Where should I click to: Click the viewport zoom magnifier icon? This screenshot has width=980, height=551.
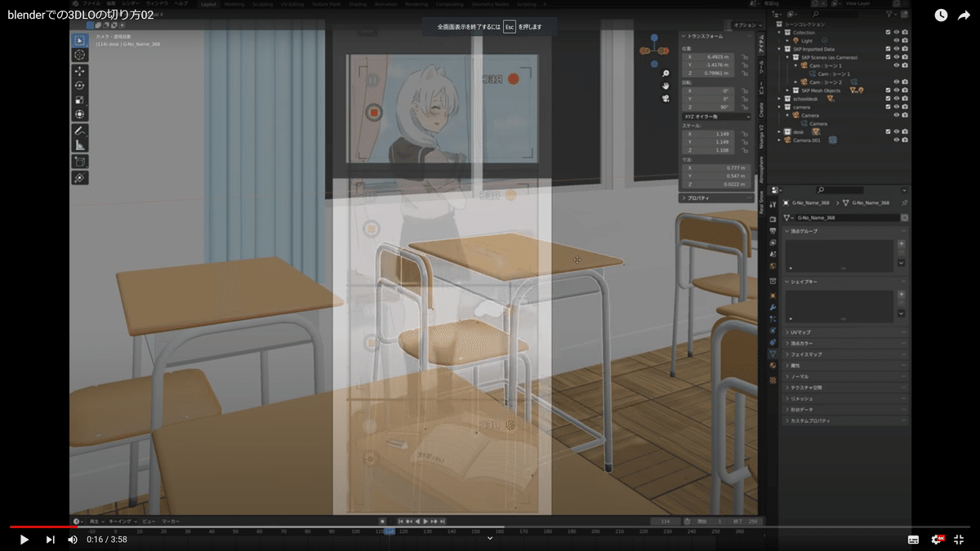(666, 73)
